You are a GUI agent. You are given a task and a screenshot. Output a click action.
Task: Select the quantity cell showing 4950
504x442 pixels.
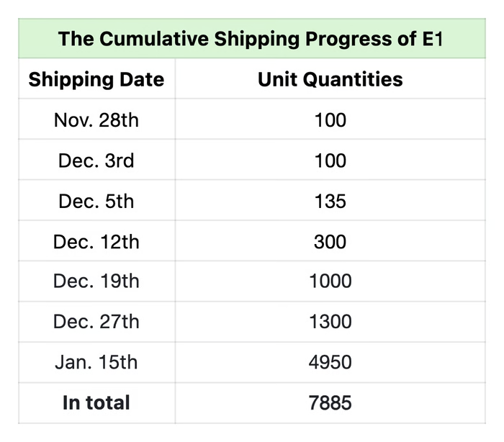coord(330,361)
